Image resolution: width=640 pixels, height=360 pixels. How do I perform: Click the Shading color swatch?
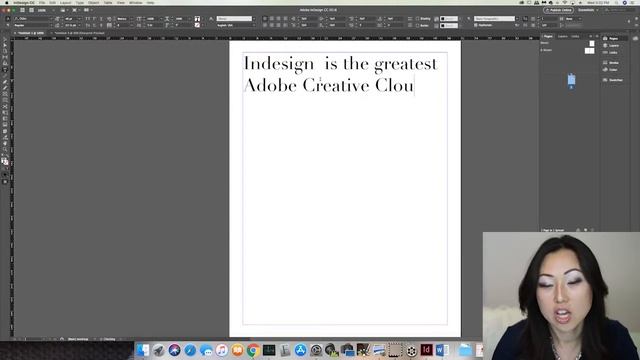449,19
